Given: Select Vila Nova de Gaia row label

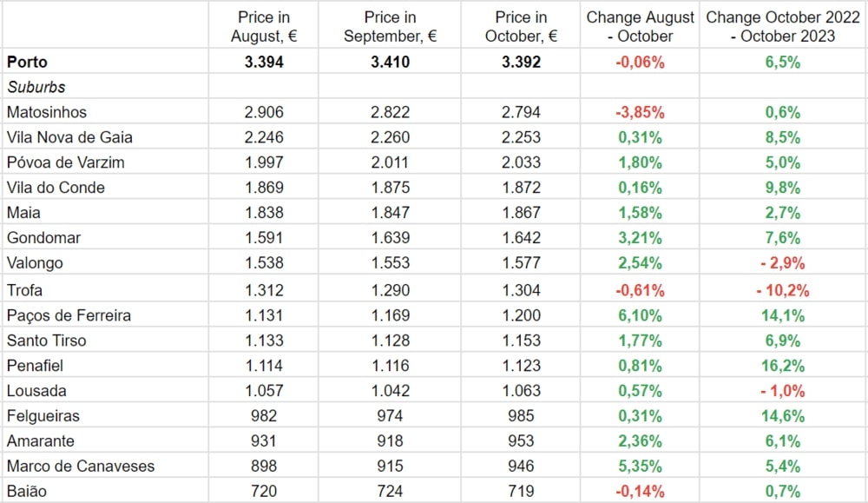Looking at the screenshot, I should coord(69,137).
